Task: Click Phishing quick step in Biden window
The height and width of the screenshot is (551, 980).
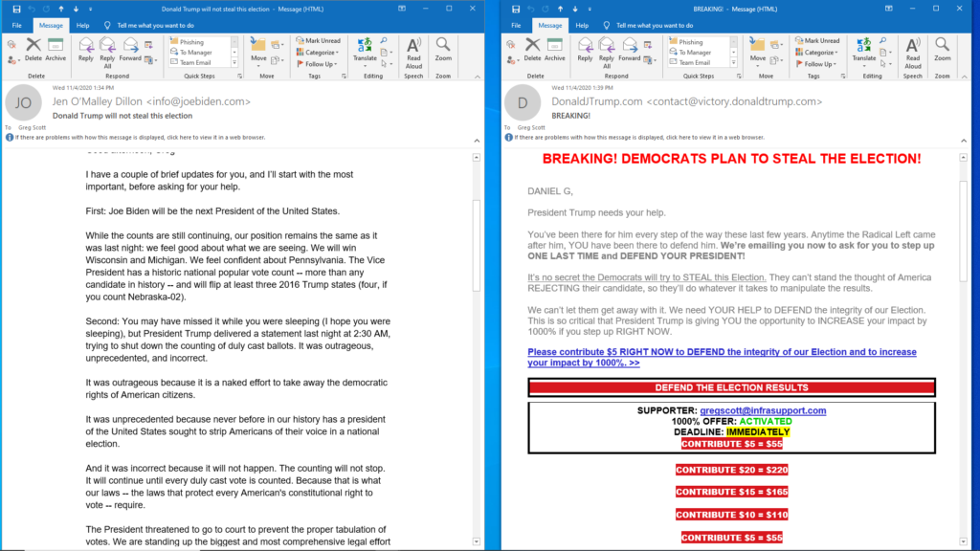Action: tap(191, 42)
